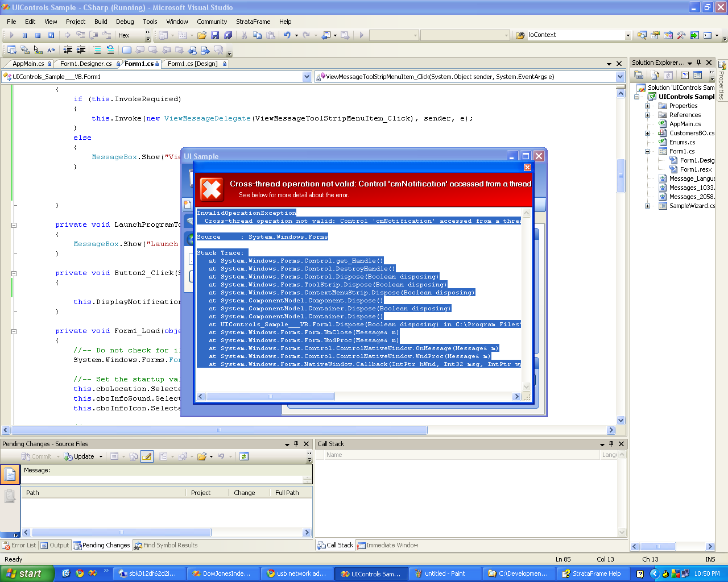Click the horizontal scrollbar thumb in error dialog
This screenshot has width=728, height=582.
point(270,397)
